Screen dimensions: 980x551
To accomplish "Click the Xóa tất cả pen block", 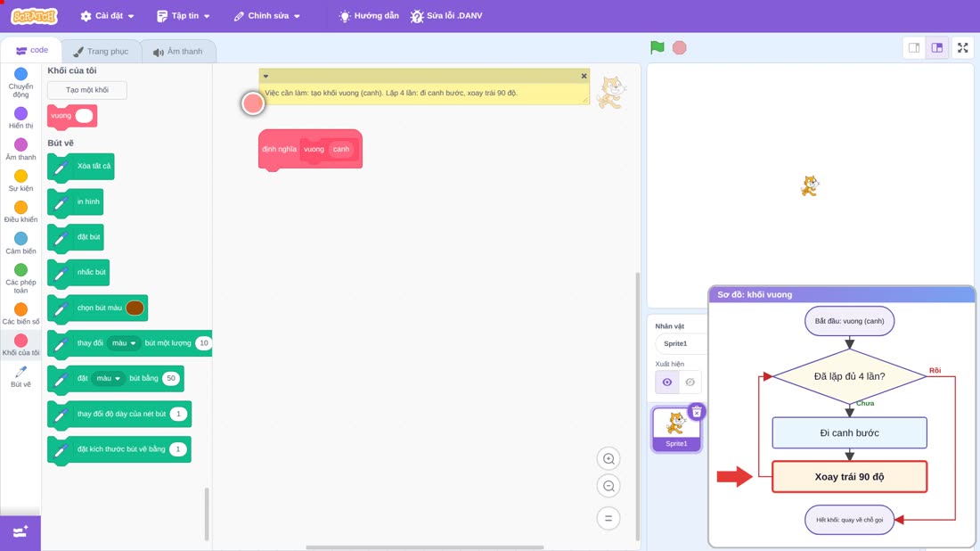I will pyautogui.click(x=81, y=167).
